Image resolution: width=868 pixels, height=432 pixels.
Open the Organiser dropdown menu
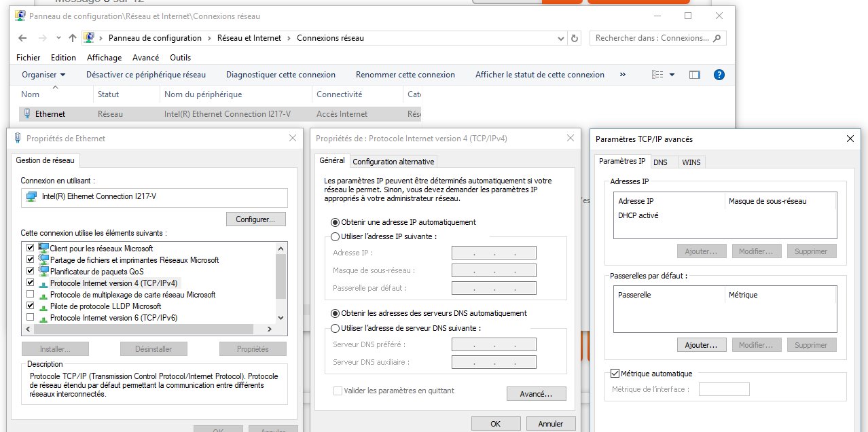[43, 75]
